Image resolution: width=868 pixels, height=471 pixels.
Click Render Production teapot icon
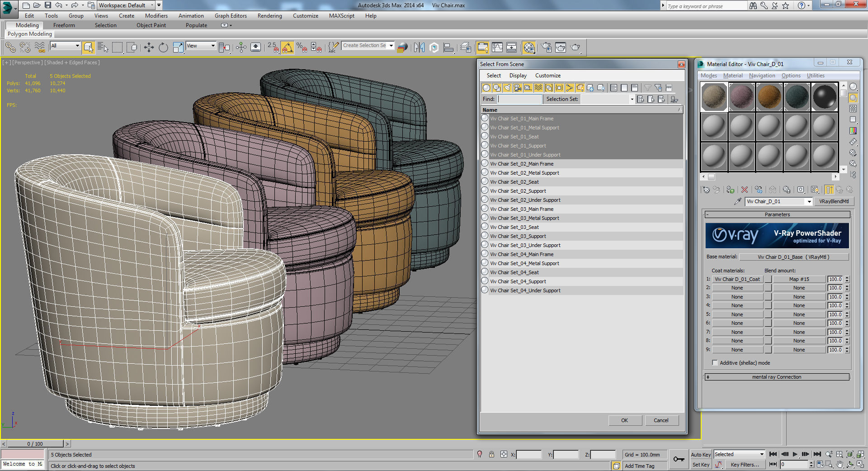(576, 47)
